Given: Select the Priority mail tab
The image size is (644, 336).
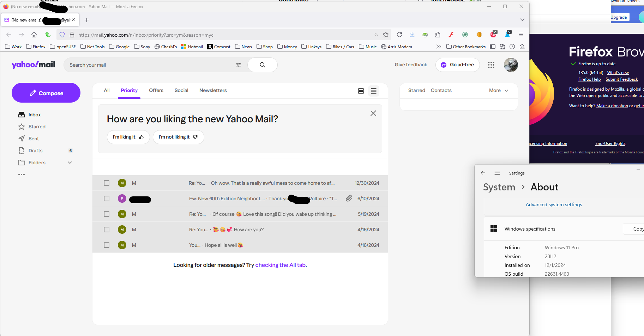Looking at the screenshot, I should [x=129, y=91].
